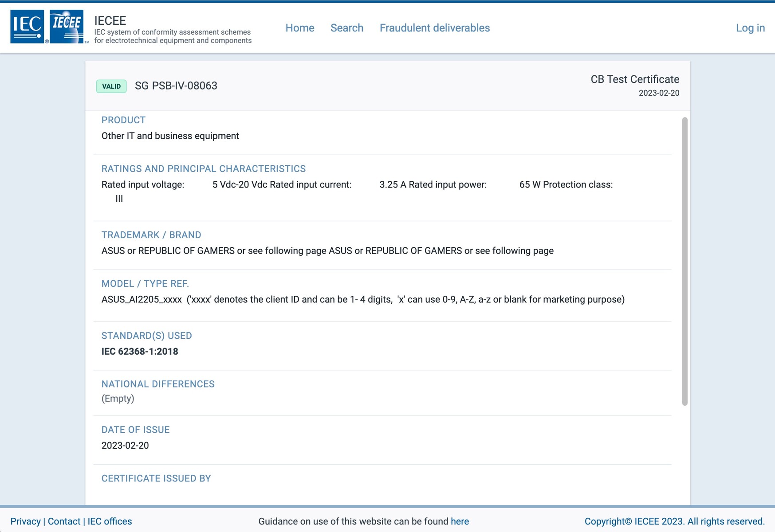The width and height of the screenshot is (775, 532).
Task: Click the '65 W' power value
Action: [x=530, y=184]
